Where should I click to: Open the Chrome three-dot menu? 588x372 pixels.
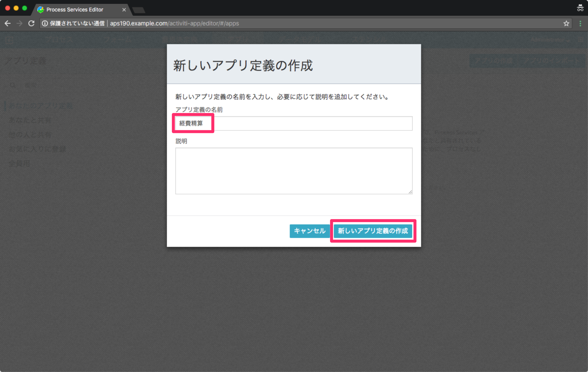(580, 24)
